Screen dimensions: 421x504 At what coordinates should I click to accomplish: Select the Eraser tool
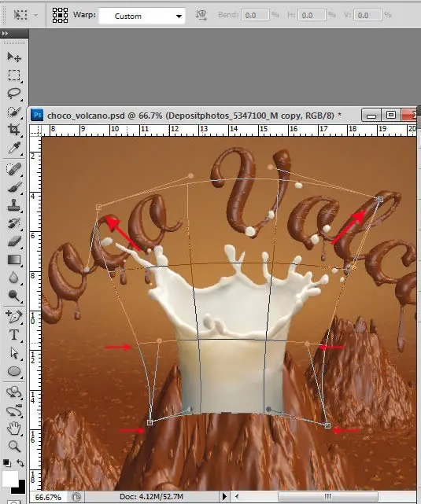[14, 241]
